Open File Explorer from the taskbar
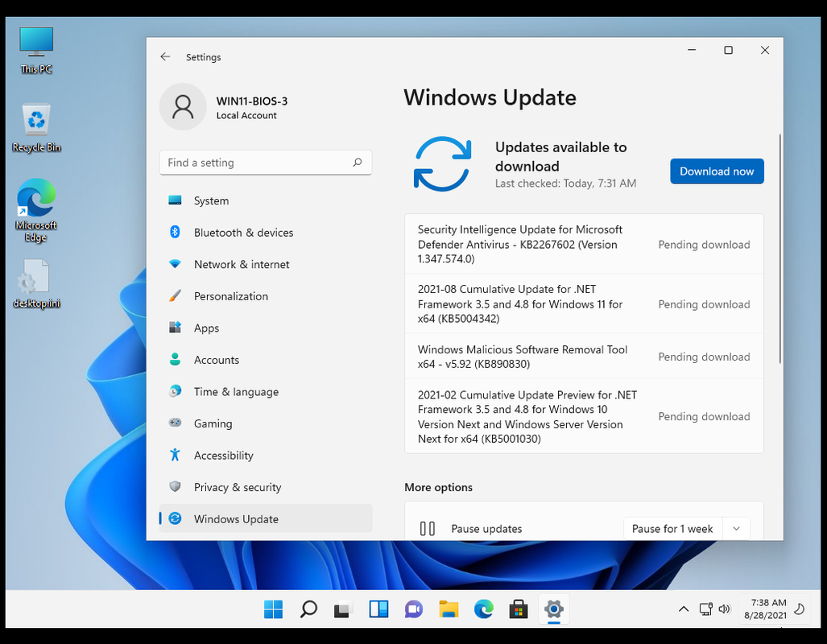The height and width of the screenshot is (644, 827). [449, 609]
